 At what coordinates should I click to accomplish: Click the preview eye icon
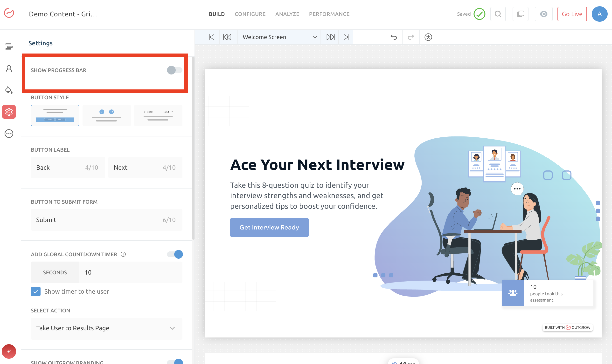pyautogui.click(x=543, y=14)
